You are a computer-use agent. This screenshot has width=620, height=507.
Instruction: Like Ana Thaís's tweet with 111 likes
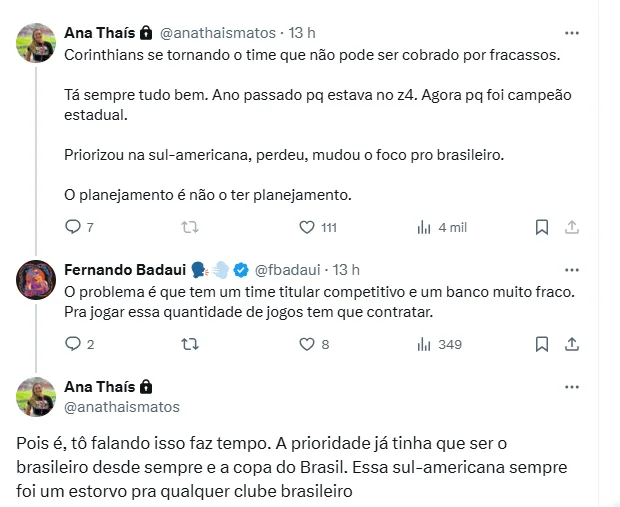click(308, 227)
